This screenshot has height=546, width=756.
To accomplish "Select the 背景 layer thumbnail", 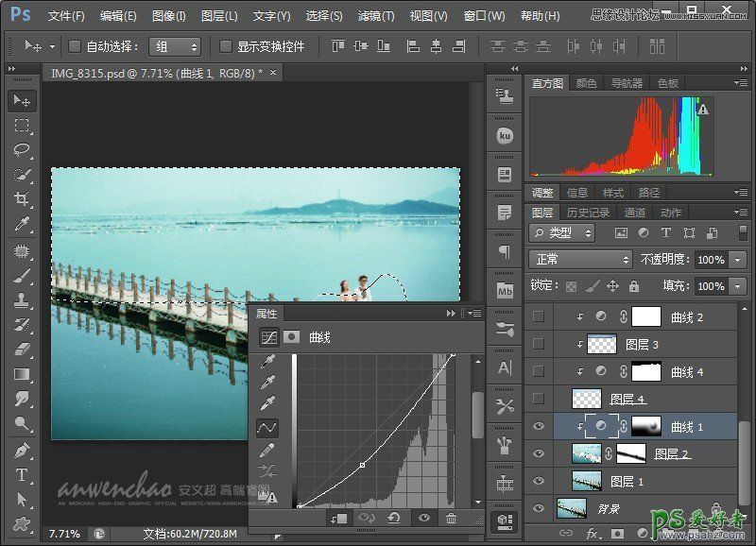I will [572, 508].
